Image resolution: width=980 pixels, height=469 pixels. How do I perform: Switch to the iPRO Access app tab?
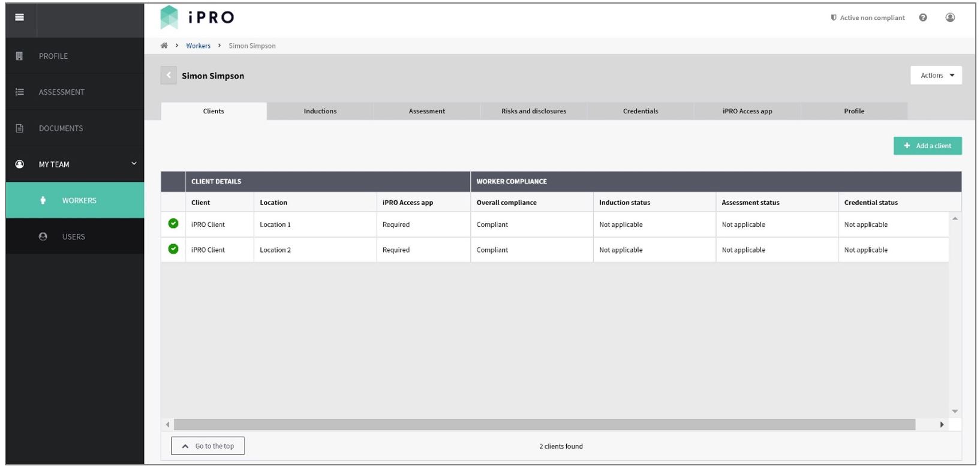coord(747,111)
